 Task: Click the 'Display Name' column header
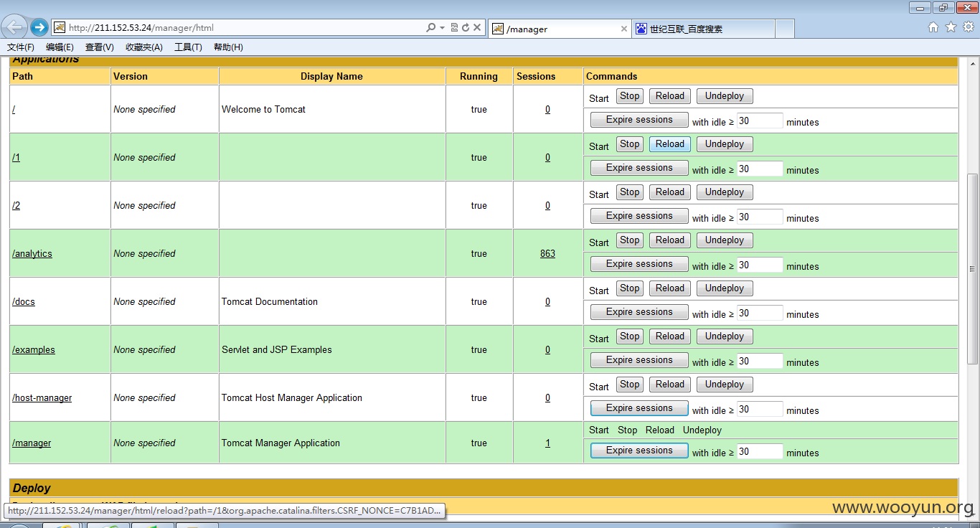[x=331, y=76]
